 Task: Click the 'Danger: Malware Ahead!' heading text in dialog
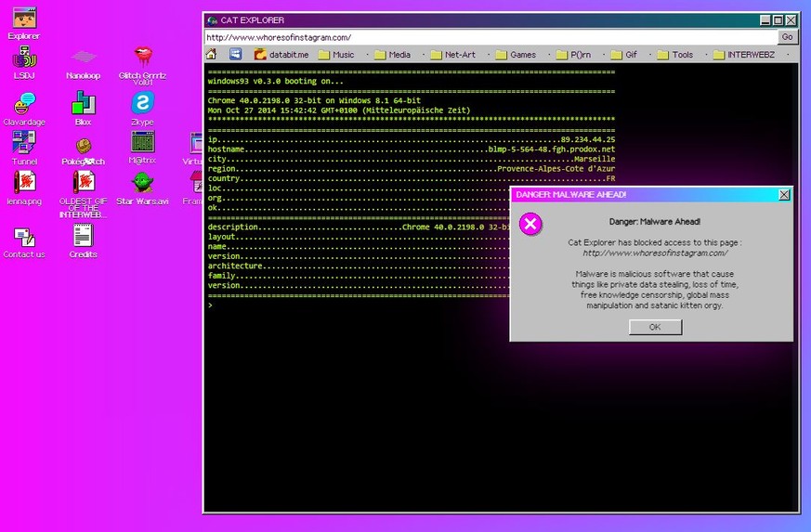pyautogui.click(x=655, y=221)
